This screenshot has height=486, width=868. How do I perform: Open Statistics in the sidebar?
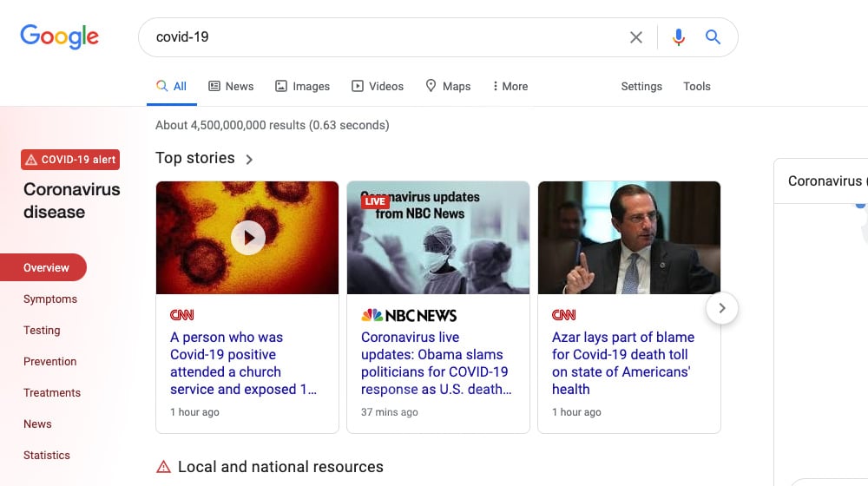tap(47, 455)
